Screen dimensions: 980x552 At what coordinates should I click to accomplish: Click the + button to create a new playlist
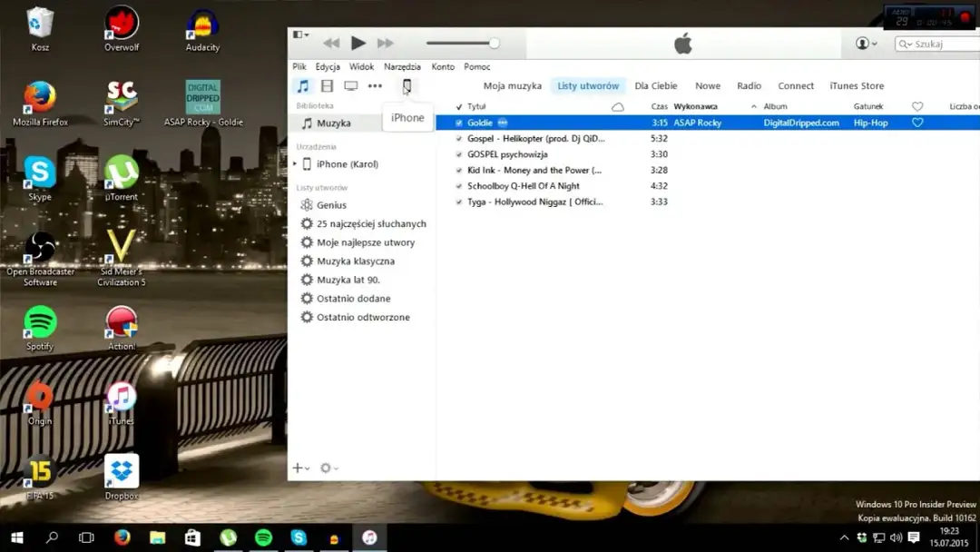pyautogui.click(x=297, y=468)
